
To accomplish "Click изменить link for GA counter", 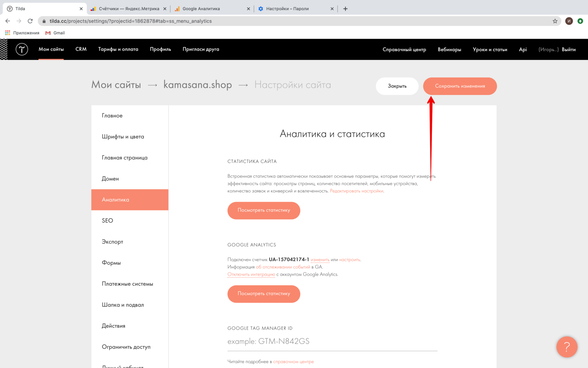I will (320, 260).
